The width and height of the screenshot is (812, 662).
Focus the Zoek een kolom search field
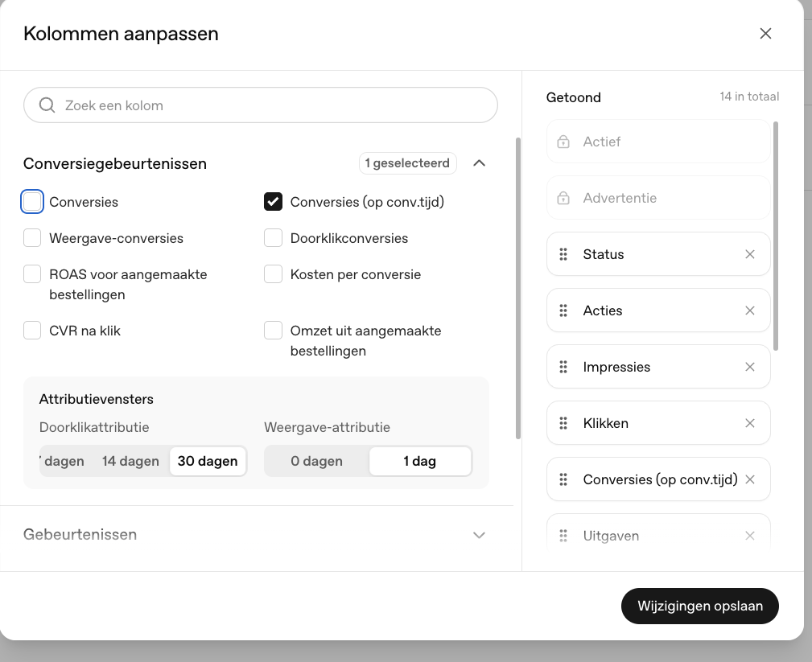tap(261, 105)
